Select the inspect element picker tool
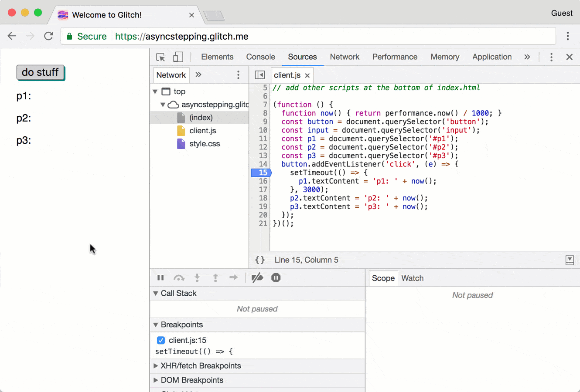The height and width of the screenshot is (392, 580). click(x=160, y=57)
